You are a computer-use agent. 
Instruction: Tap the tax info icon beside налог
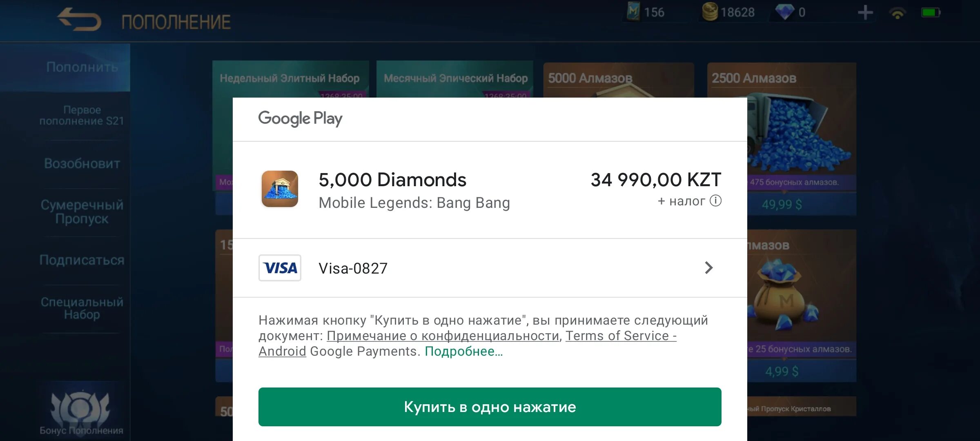point(715,200)
